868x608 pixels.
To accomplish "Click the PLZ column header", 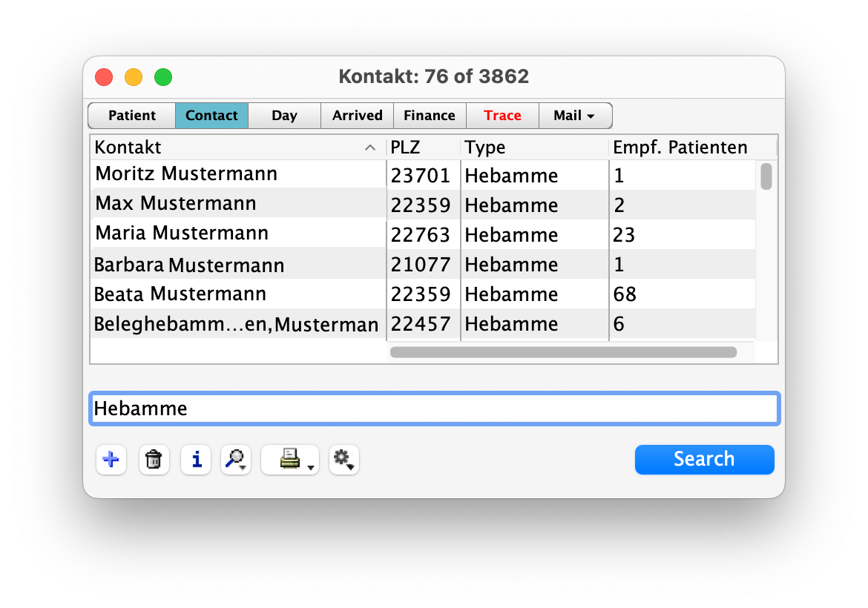I will [x=423, y=148].
